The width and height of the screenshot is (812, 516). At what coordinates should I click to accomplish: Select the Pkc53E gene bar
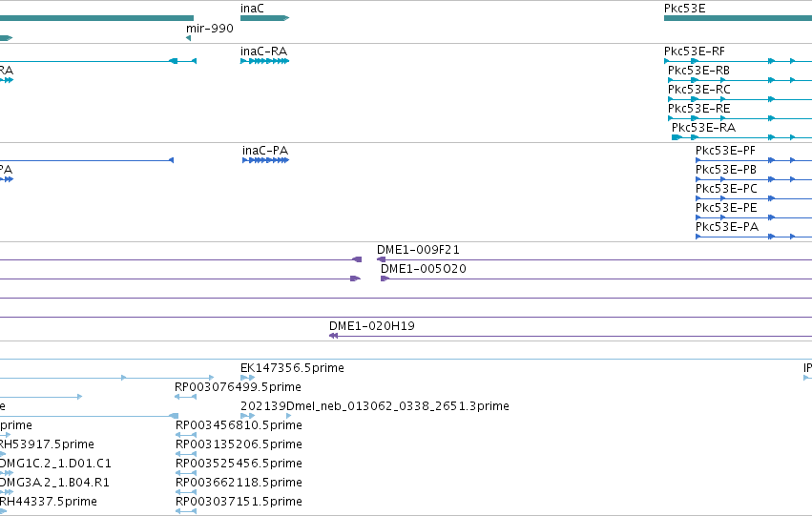pos(738,18)
